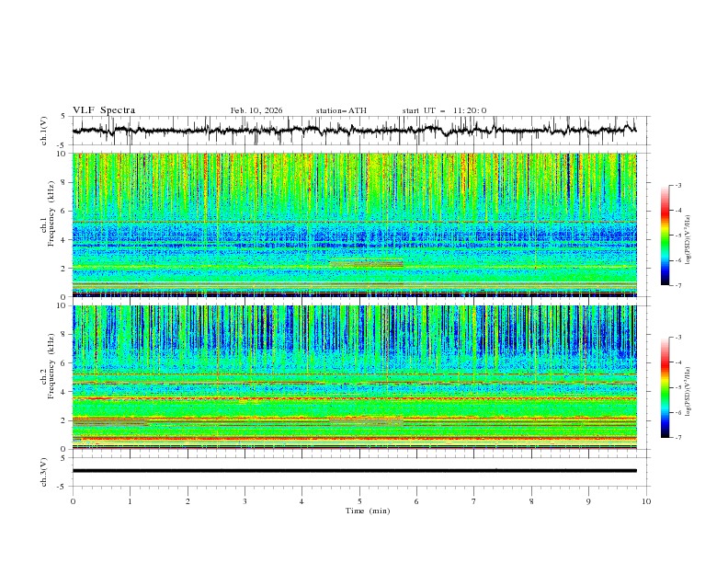Click the "VLF Spectra" title text
Screen dimensions: 728x563
tap(104, 110)
